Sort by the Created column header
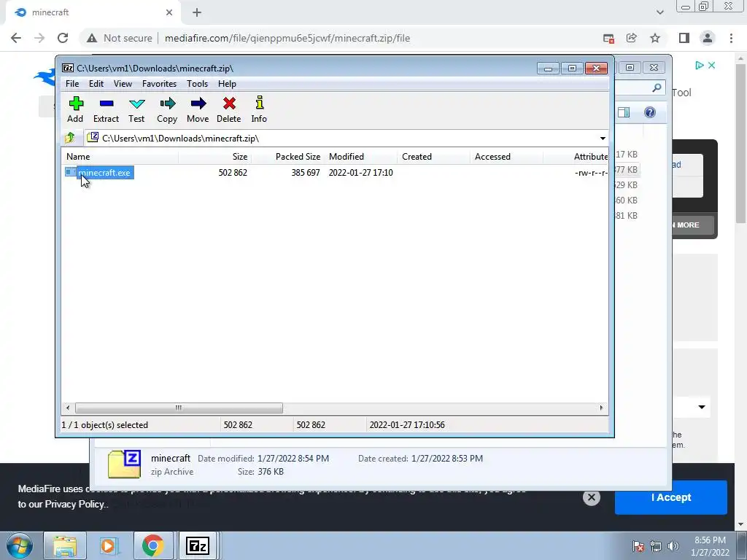This screenshot has height=560, width=747. 433,157
